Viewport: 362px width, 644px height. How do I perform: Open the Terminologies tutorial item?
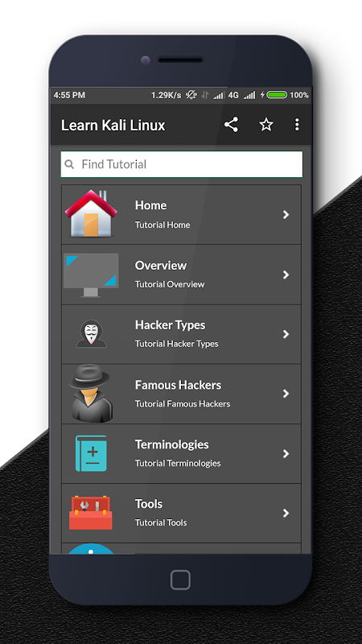click(x=182, y=453)
